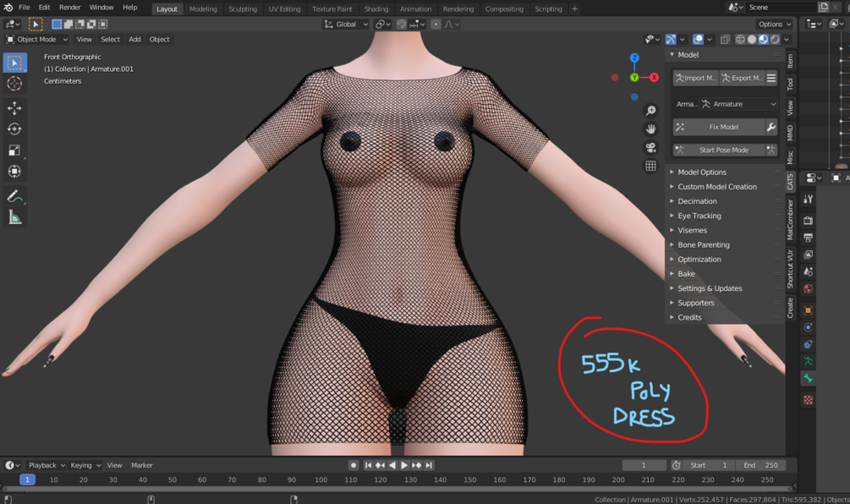Expand the Visemes panel

[692, 230]
